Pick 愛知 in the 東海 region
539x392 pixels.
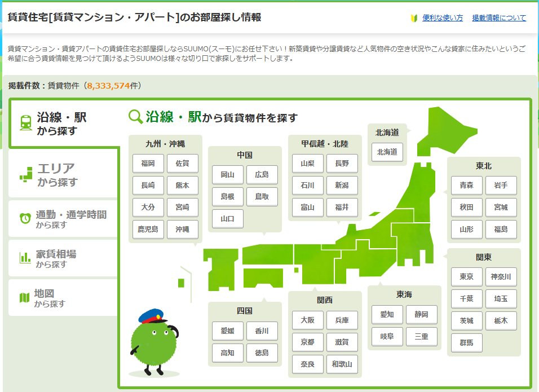(387, 315)
